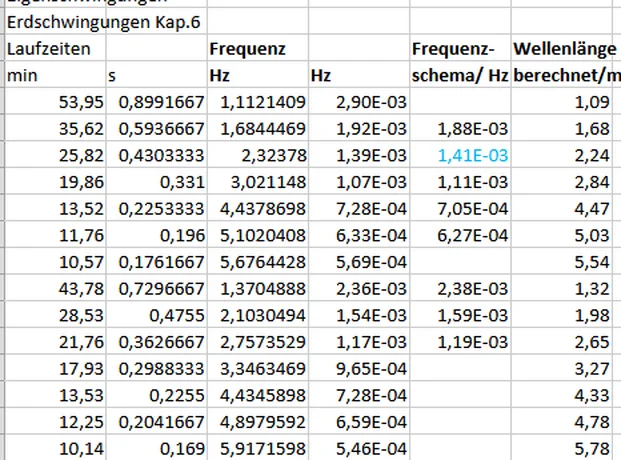Click the cell with value 0,8991667
Screen dimensions: 621x460
coord(155,102)
